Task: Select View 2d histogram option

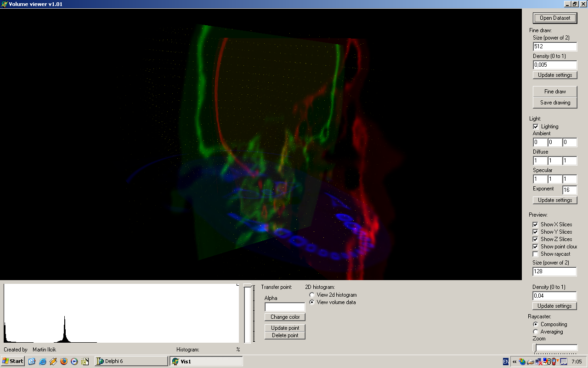Action: tap(312, 295)
